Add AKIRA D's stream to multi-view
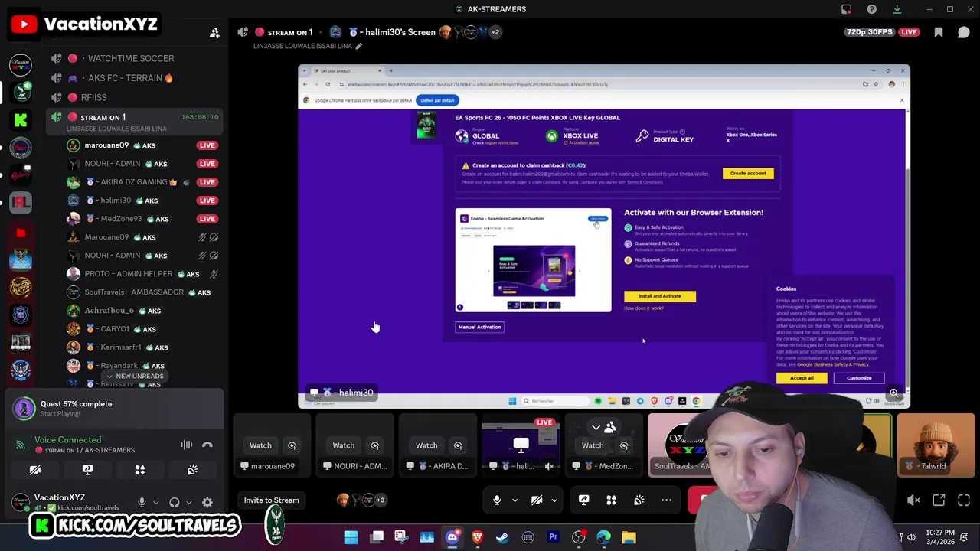This screenshot has width=980, height=551. coord(458,445)
